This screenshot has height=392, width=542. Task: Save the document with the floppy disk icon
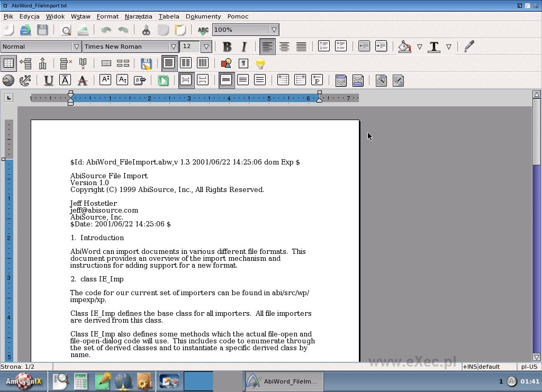click(x=42, y=30)
